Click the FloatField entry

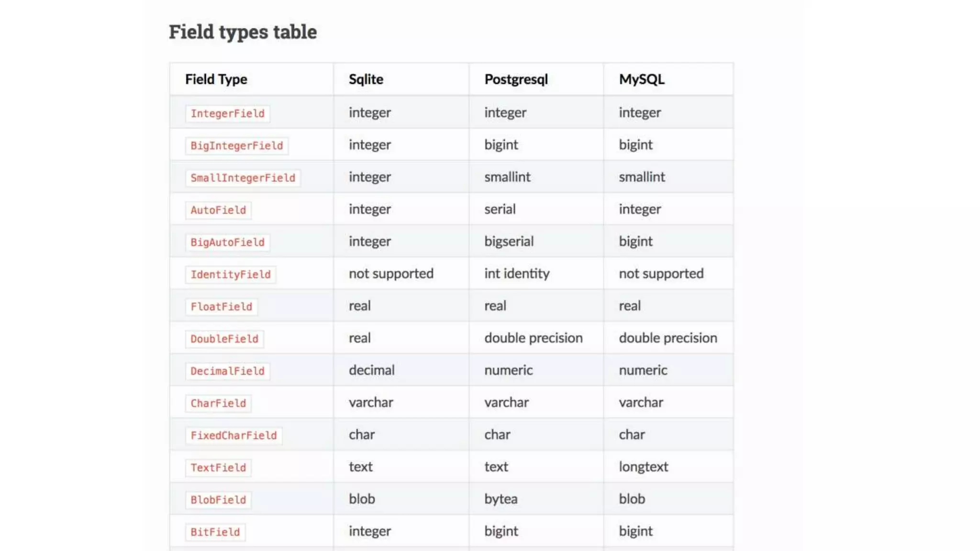pyautogui.click(x=222, y=307)
